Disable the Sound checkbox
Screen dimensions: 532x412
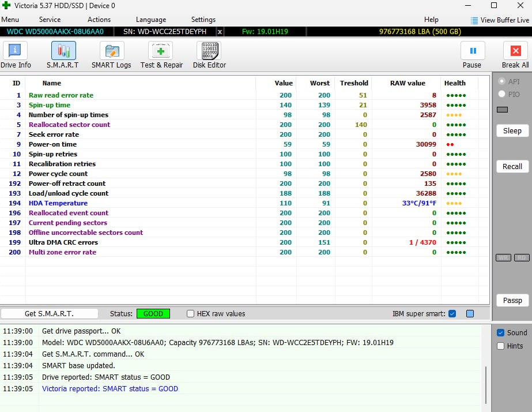coord(500,333)
